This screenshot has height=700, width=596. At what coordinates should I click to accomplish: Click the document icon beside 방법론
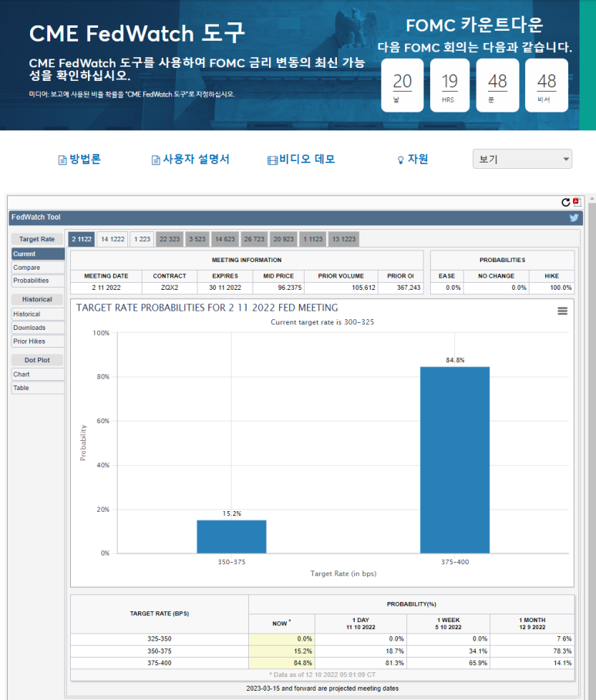point(62,160)
